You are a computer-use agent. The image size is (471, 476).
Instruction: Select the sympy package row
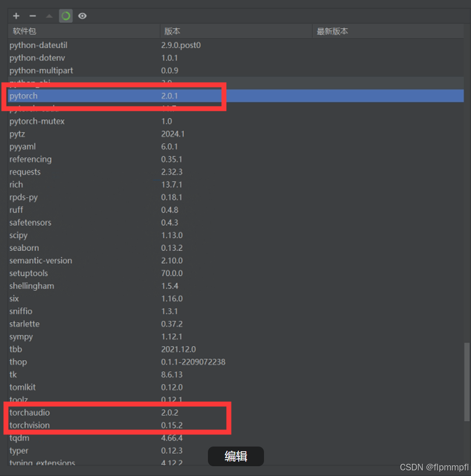click(235, 337)
